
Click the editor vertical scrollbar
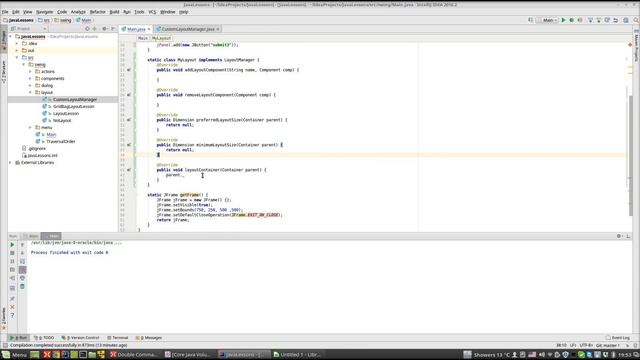[631, 155]
